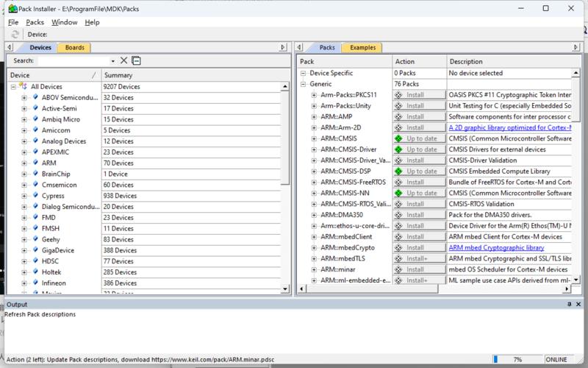Click the diamond icon next to Cypress
Viewport: 588px width, 368px height.
35,195
